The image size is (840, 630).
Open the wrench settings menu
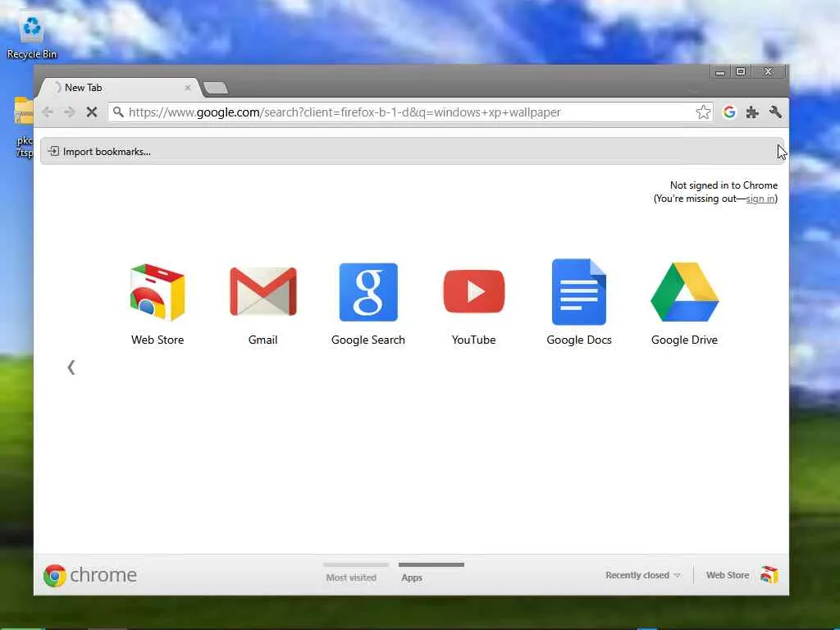click(775, 112)
